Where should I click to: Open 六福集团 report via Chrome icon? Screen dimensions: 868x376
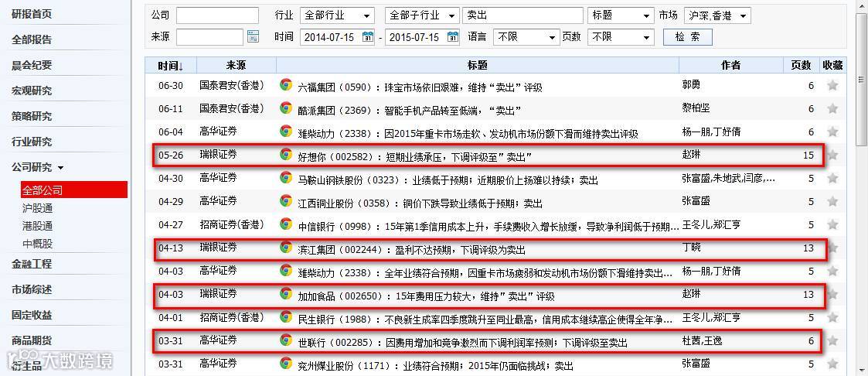(286, 85)
